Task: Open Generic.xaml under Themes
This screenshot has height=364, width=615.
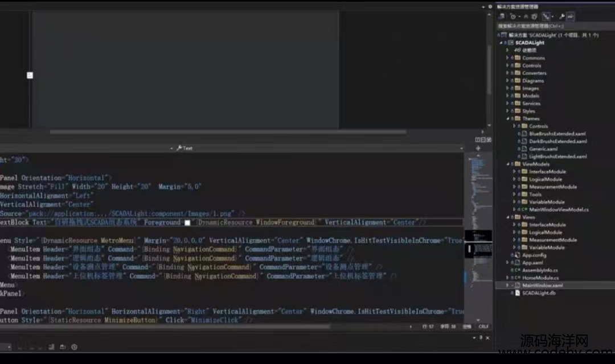Action: coord(543,149)
